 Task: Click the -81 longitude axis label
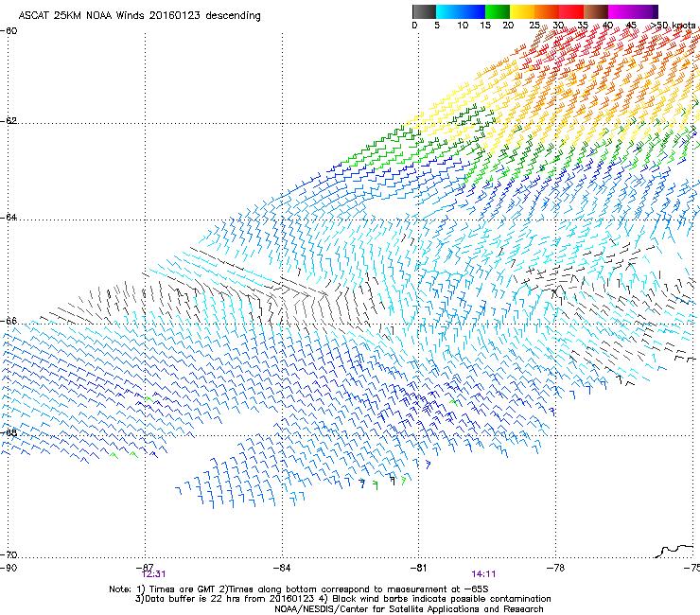419,568
